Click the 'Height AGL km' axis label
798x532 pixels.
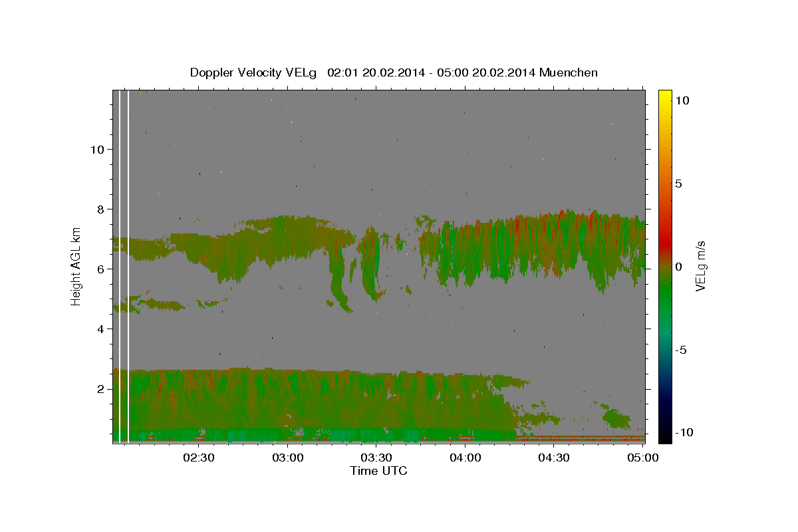76,266
